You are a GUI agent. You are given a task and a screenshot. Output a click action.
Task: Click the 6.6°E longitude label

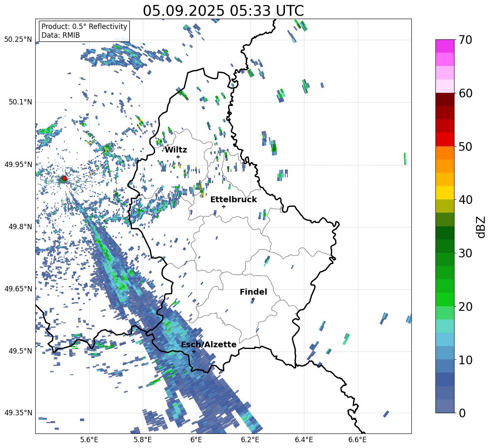coord(357,440)
